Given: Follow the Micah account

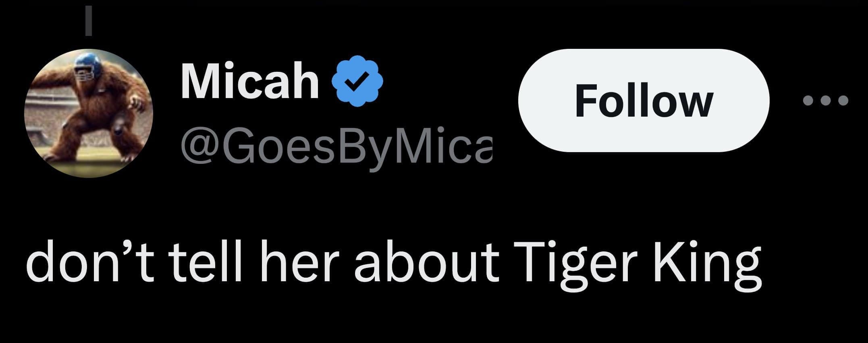Looking at the screenshot, I should 644,100.
